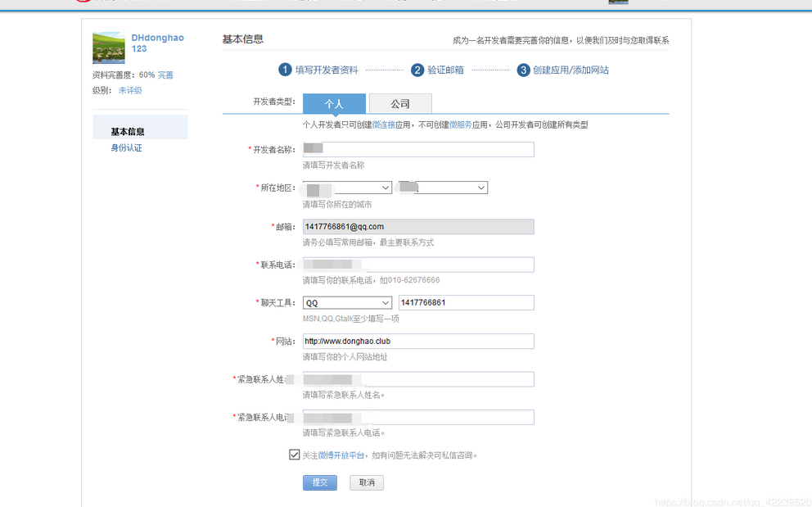812x507 pixels.
Task: Open the DHdonghao123 profile avatar
Action: click(109, 48)
